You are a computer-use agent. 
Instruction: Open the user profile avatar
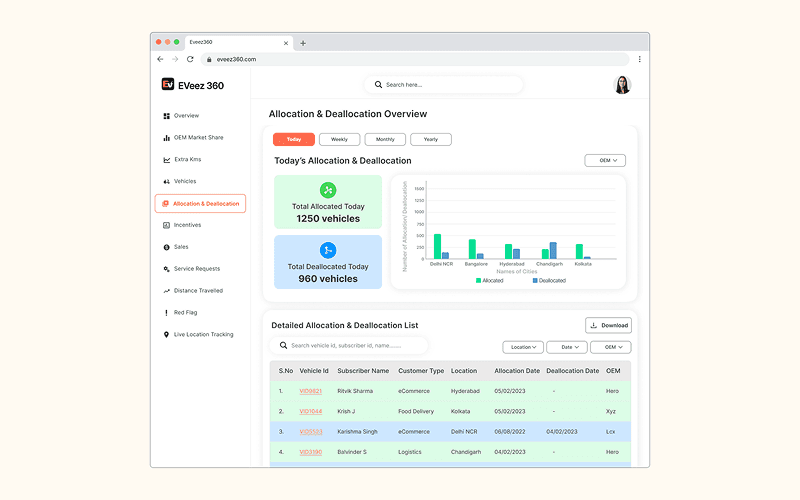tap(622, 85)
